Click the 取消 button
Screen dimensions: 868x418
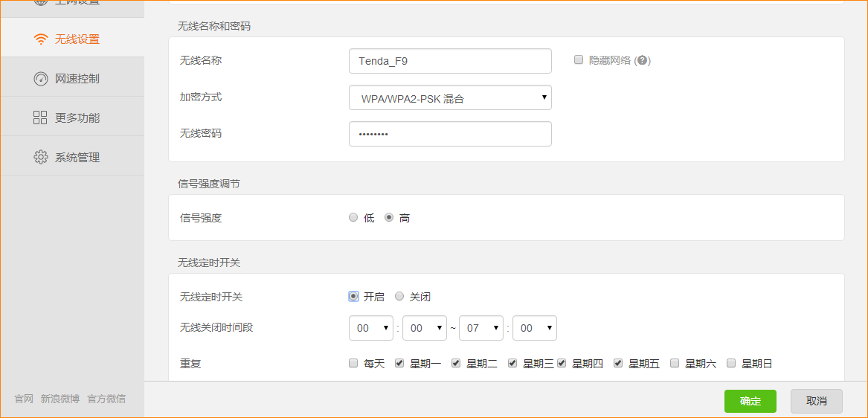click(816, 401)
